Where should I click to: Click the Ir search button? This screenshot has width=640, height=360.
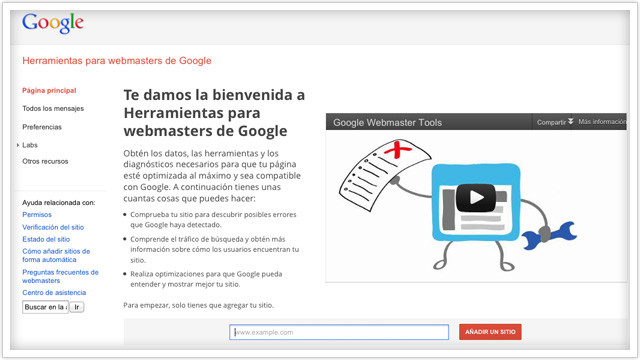(77, 307)
